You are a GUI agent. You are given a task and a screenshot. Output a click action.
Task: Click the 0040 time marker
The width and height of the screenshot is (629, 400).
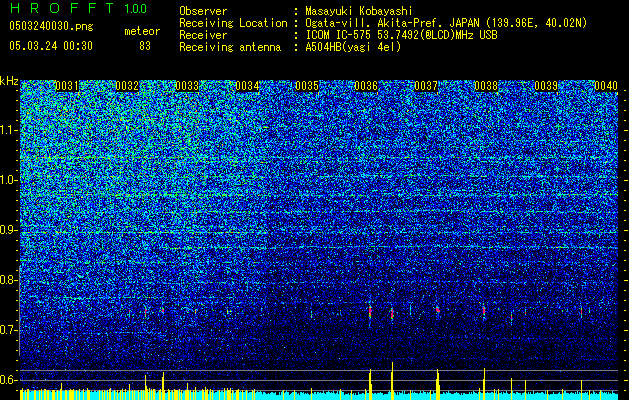[606, 86]
